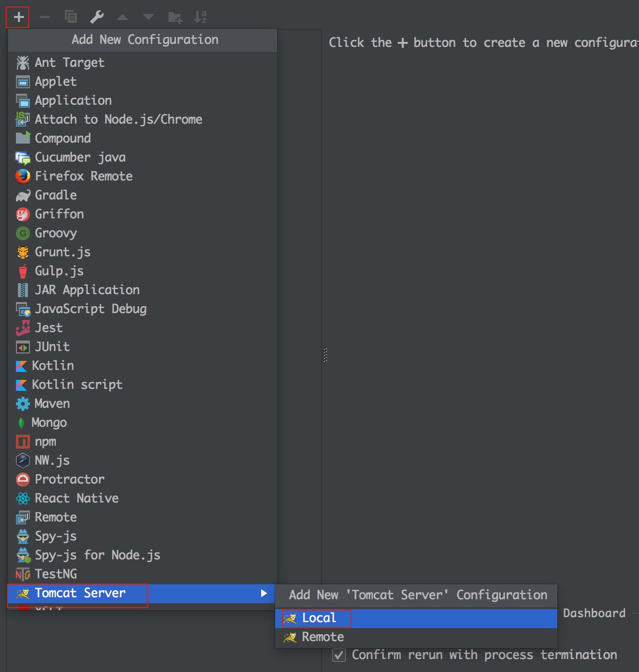
Task: Choose the React Native entry
Action: click(x=76, y=499)
